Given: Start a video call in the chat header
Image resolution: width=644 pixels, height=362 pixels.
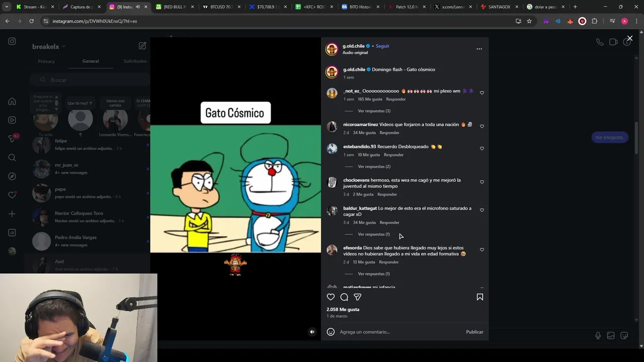Looking at the screenshot, I should point(613,42).
